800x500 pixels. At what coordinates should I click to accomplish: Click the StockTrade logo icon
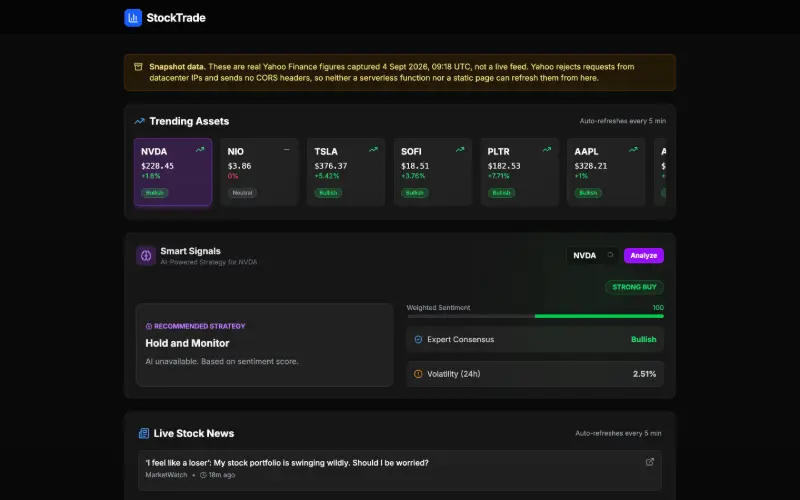(133, 18)
